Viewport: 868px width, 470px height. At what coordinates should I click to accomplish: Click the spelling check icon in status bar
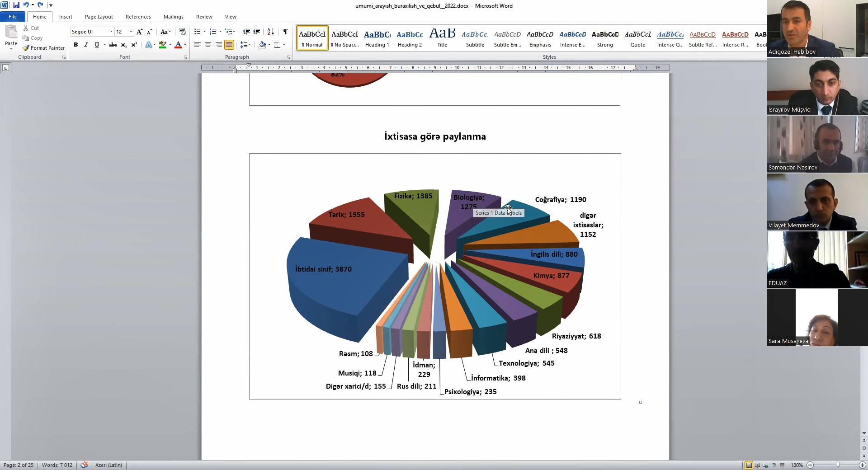tap(84, 465)
